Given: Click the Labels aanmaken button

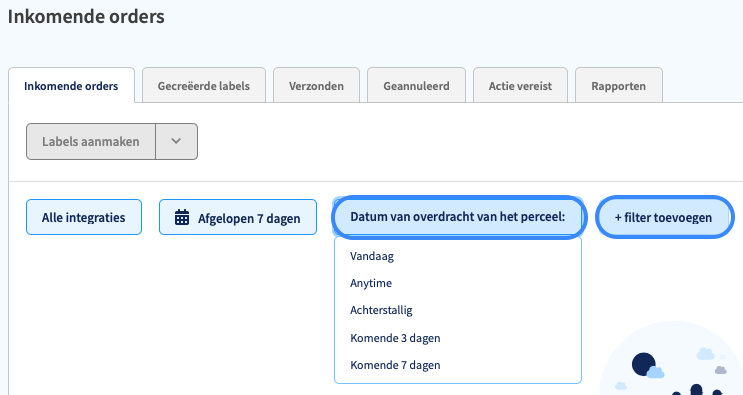Looking at the screenshot, I should click(x=91, y=142).
